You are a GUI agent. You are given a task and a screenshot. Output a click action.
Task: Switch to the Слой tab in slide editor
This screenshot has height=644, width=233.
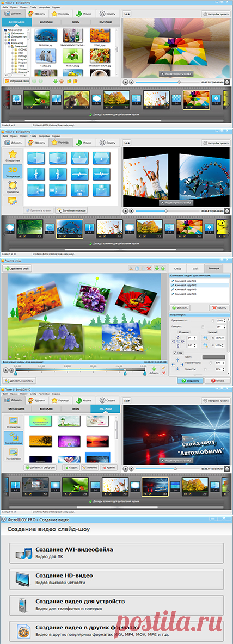(x=195, y=268)
